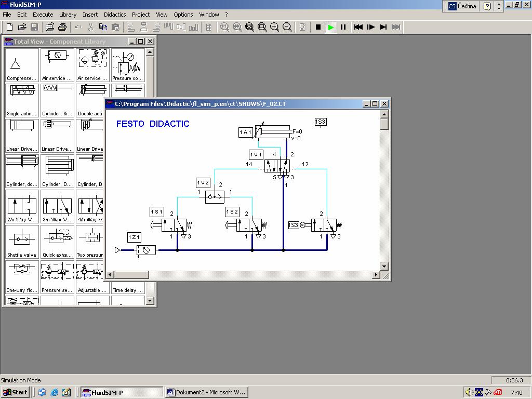Screen dimensions: 532x399
Task: Run the circuit check toolbar icon
Action: tap(303, 27)
